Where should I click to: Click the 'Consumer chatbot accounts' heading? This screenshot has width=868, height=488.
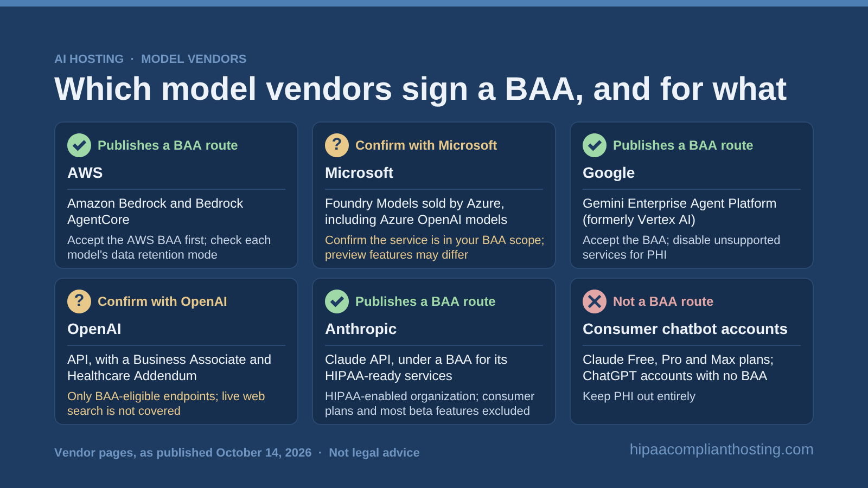pyautogui.click(x=685, y=329)
